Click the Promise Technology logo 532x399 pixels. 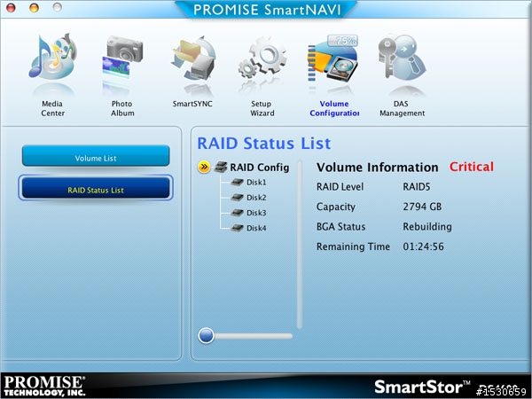click(44, 386)
